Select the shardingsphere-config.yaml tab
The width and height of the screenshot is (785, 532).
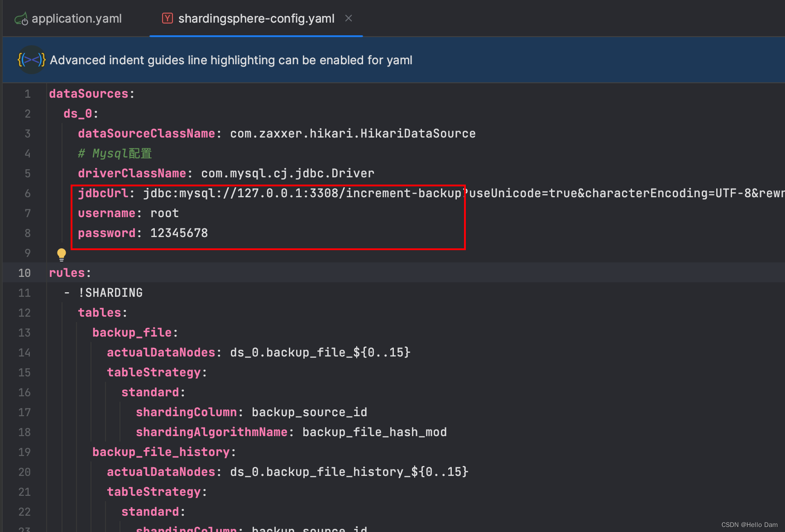click(x=256, y=19)
